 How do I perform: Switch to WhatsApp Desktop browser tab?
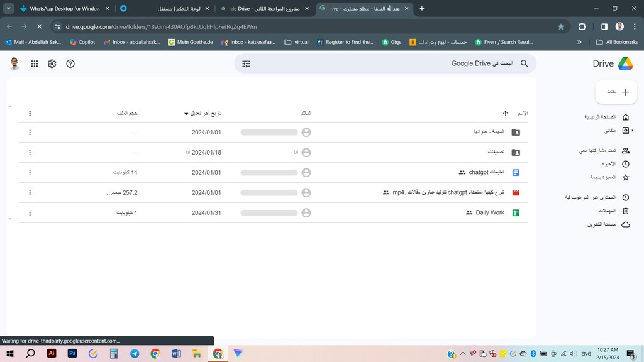point(65,8)
